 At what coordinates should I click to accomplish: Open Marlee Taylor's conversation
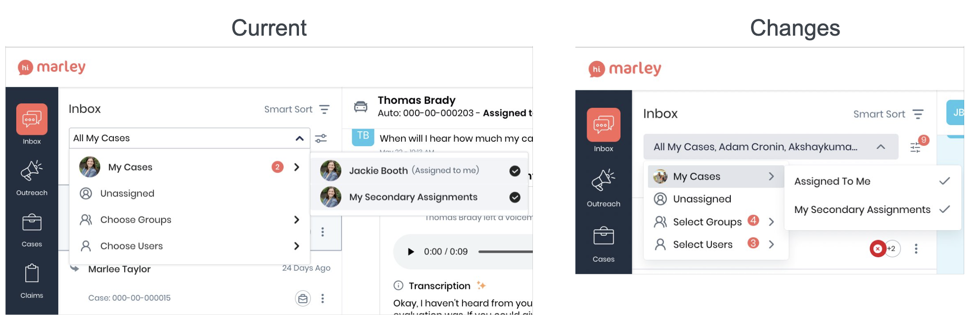coord(119,269)
